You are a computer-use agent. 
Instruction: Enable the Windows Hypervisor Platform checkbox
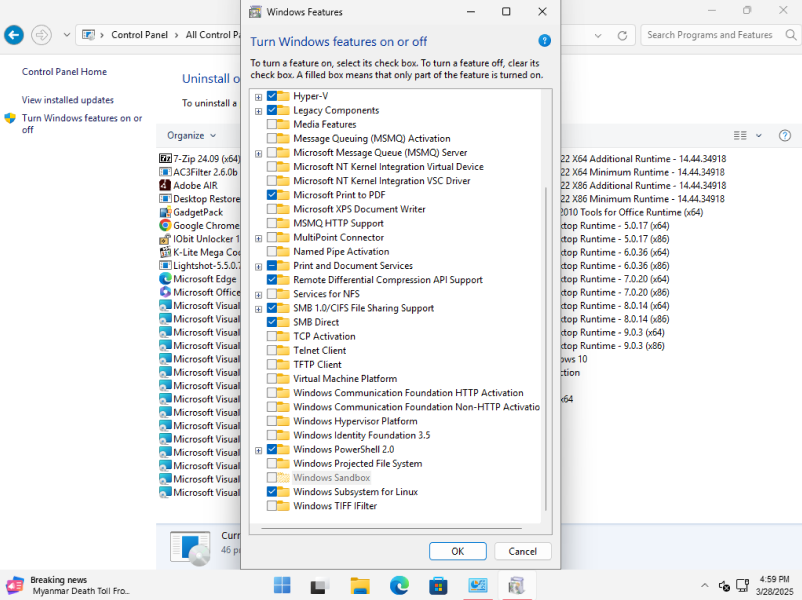coord(272,421)
